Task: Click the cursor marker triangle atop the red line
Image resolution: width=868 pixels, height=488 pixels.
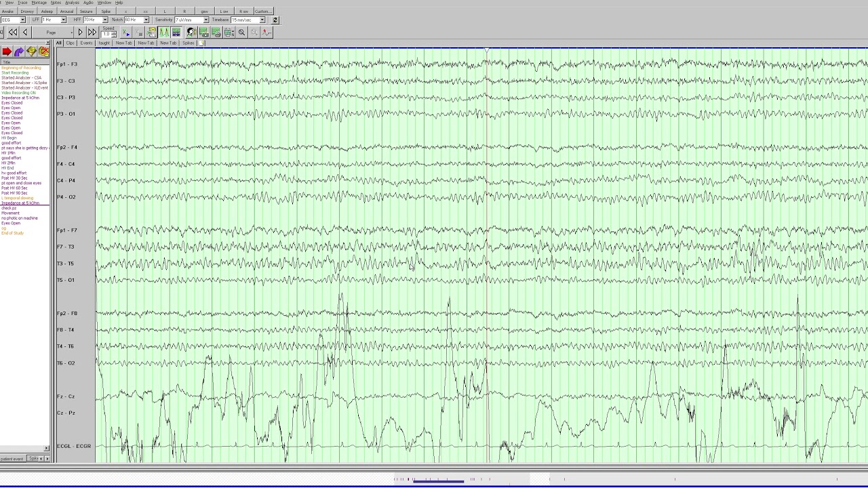Action: pos(486,51)
